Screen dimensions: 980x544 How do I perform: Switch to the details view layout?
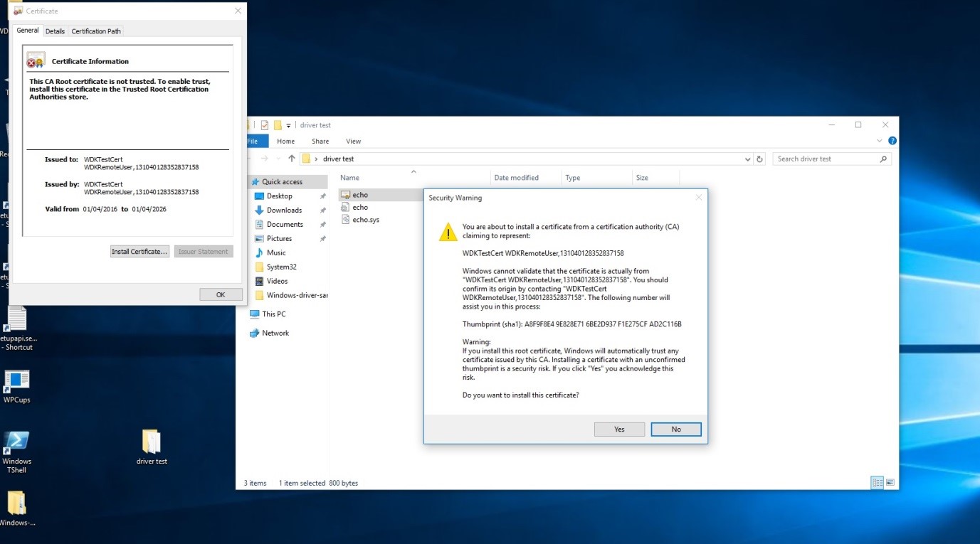[x=878, y=483]
